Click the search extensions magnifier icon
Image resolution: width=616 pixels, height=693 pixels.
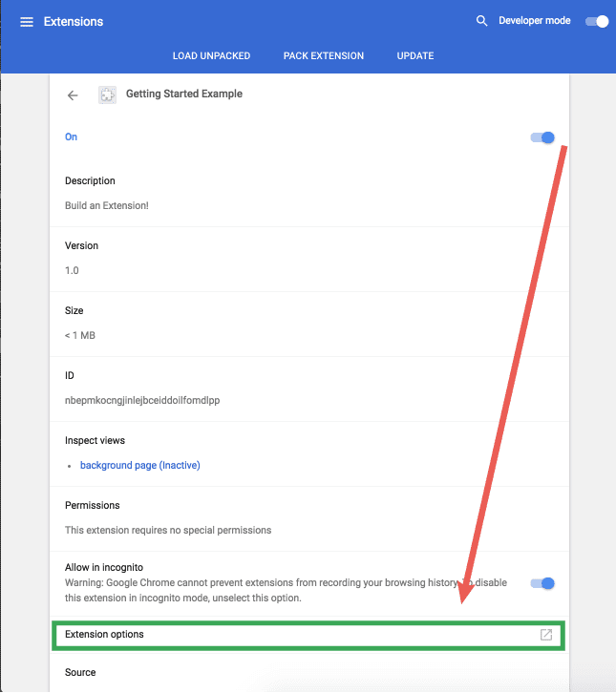[x=481, y=21]
